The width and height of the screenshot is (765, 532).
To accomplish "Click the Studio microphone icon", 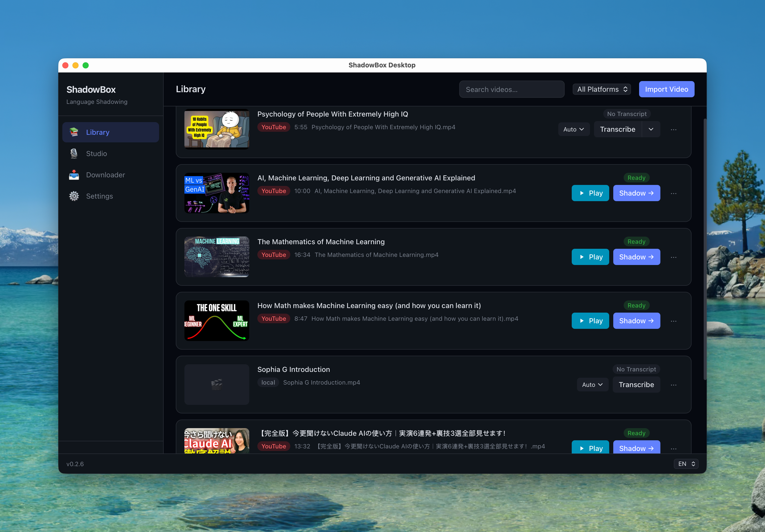I will 74,154.
